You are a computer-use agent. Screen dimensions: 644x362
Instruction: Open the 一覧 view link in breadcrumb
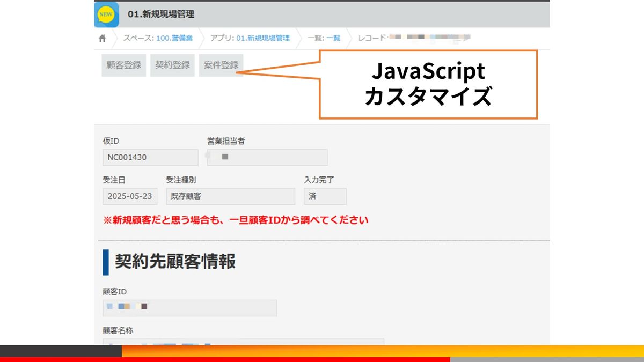pyautogui.click(x=333, y=38)
